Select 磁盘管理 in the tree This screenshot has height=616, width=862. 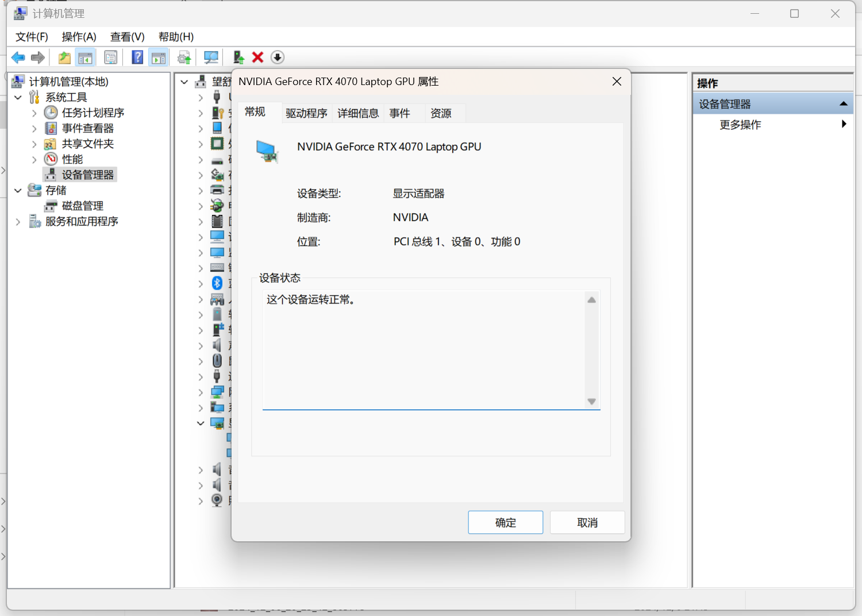(x=82, y=206)
